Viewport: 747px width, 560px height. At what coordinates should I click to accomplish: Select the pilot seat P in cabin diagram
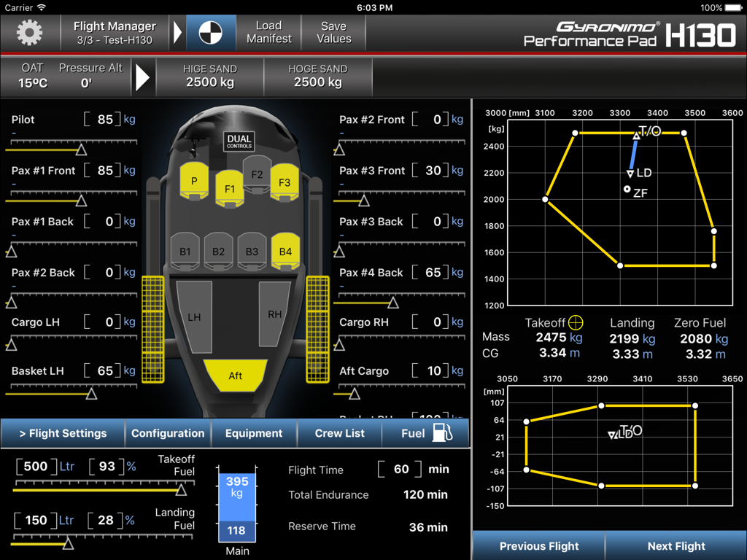point(194,180)
